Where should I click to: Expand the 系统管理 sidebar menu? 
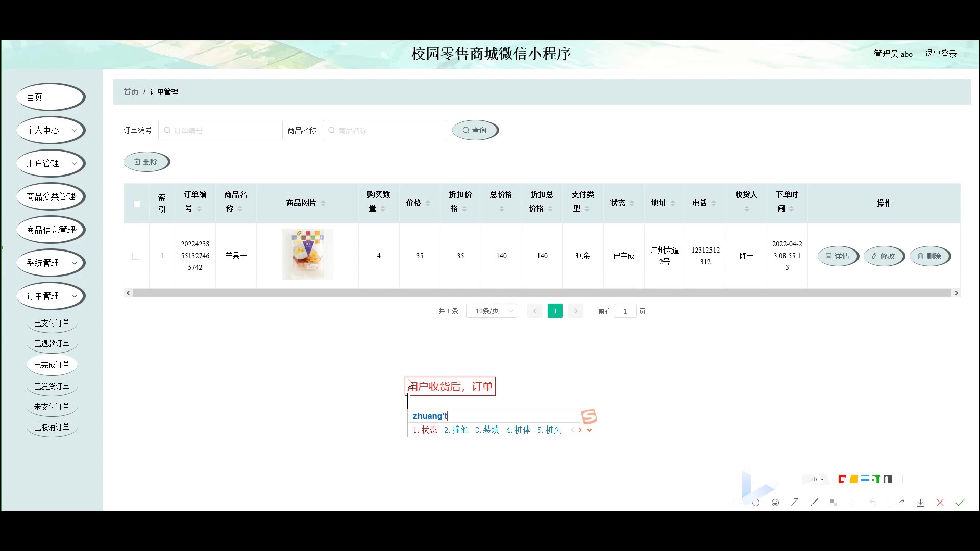click(x=51, y=263)
